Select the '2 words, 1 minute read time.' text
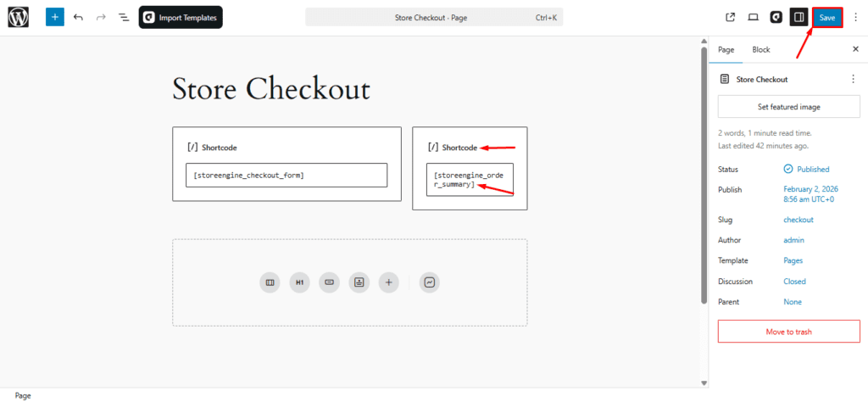The image size is (868, 402). pyautogui.click(x=765, y=133)
